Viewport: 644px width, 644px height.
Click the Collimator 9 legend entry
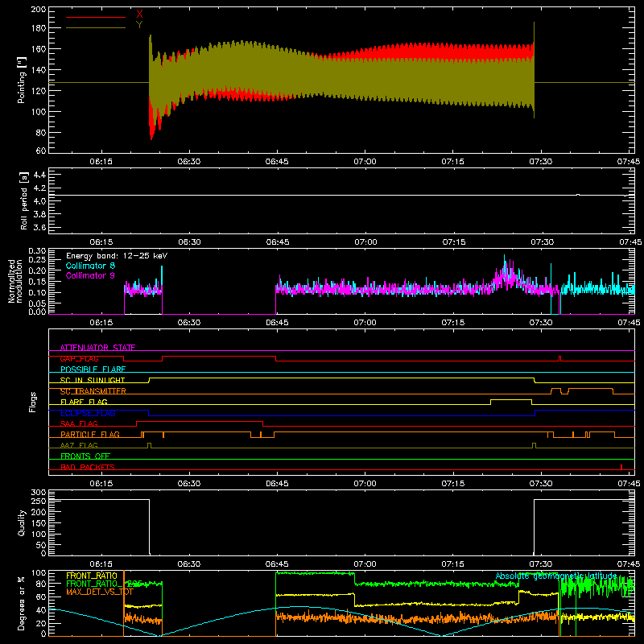coord(90,275)
